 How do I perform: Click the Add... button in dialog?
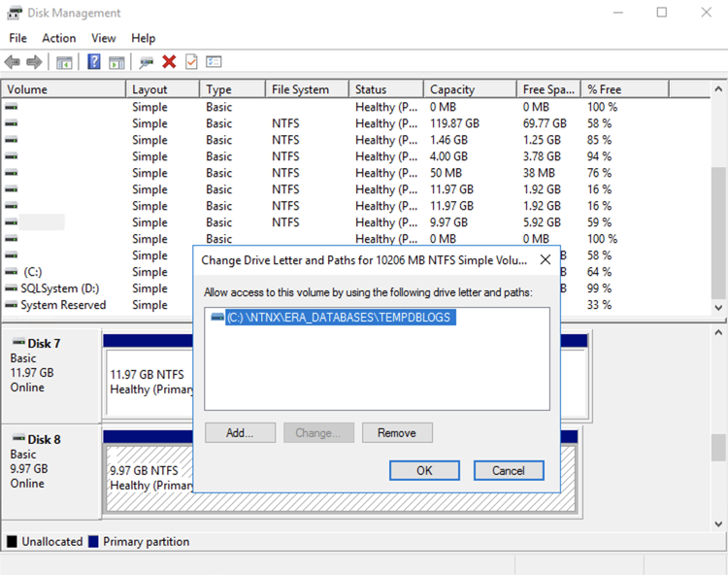pyautogui.click(x=240, y=433)
